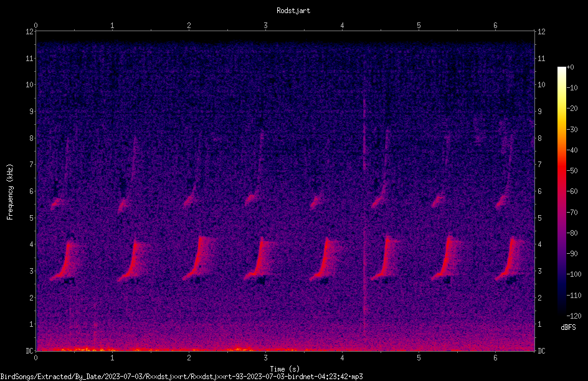Viewport: 588px width, 381px height.
Task: Click the -120 label on the dBFS scale
Action: 574,316
